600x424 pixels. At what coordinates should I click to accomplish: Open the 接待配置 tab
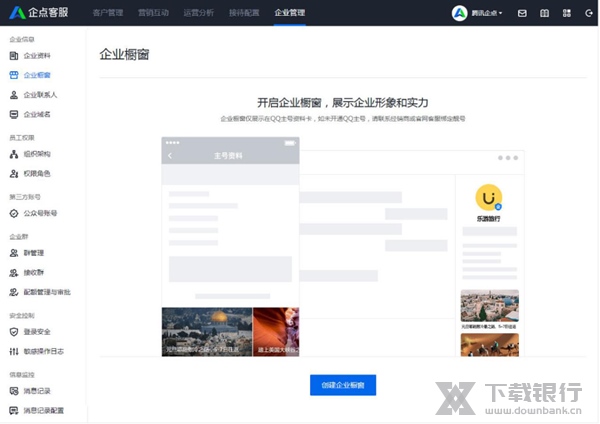click(x=244, y=13)
